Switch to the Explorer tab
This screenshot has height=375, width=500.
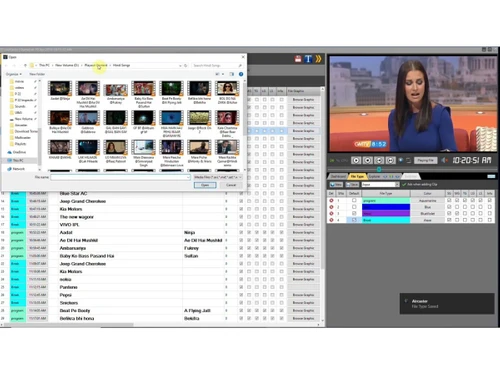[x=375, y=176]
